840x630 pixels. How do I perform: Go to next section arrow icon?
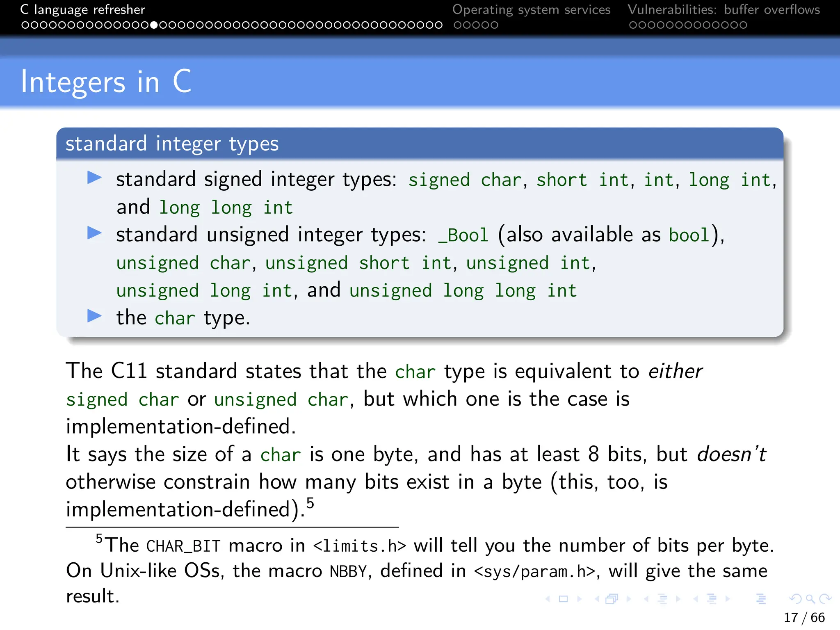coord(727,599)
